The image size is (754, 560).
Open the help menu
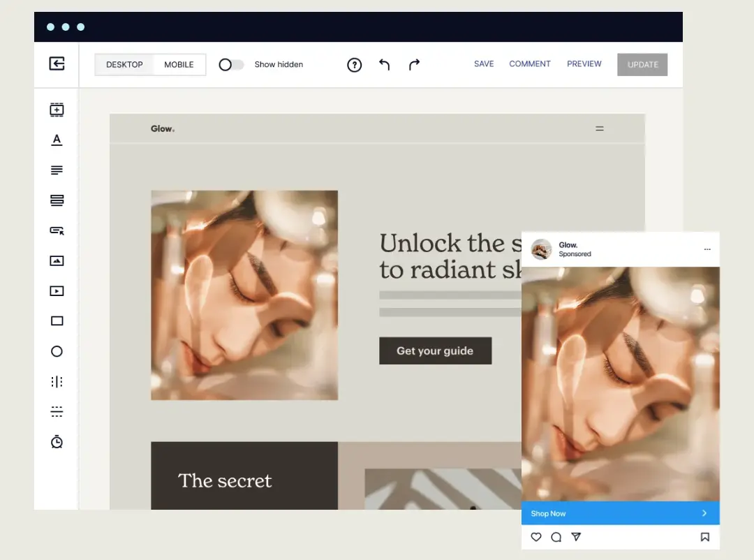pos(355,64)
